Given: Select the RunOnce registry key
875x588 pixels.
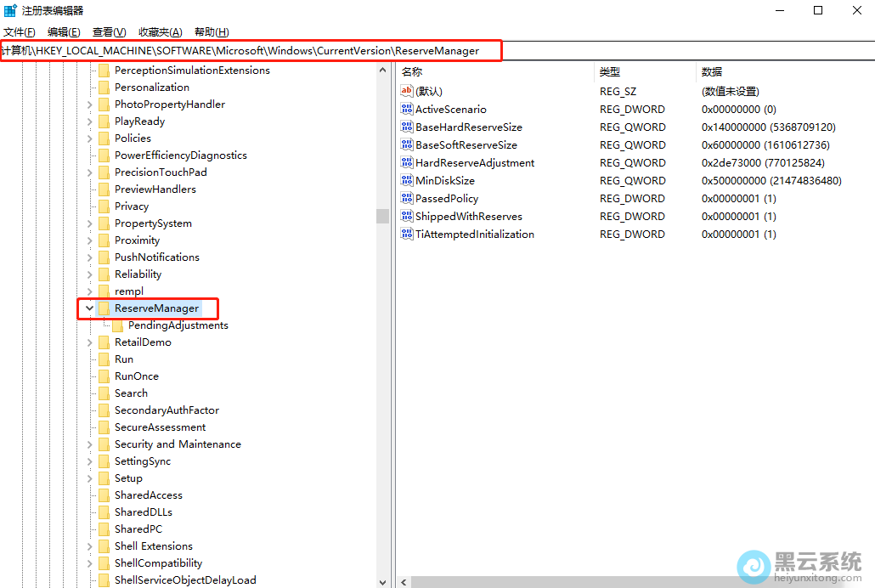Looking at the screenshot, I should pos(136,376).
